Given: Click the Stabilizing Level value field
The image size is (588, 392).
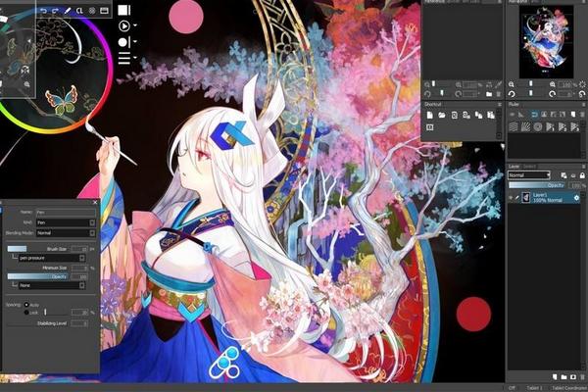Looking at the screenshot, I should point(79,323).
